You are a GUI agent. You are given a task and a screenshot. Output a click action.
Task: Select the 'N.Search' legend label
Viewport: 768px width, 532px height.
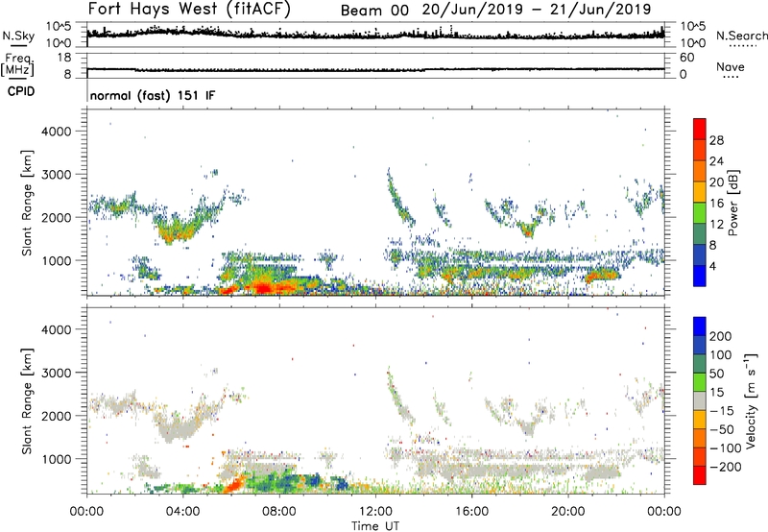tap(741, 36)
